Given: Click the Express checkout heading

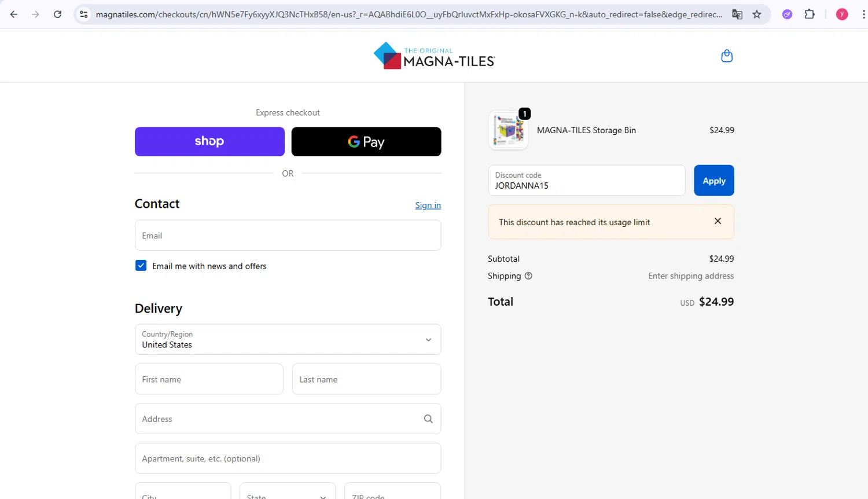Looking at the screenshot, I should point(288,112).
